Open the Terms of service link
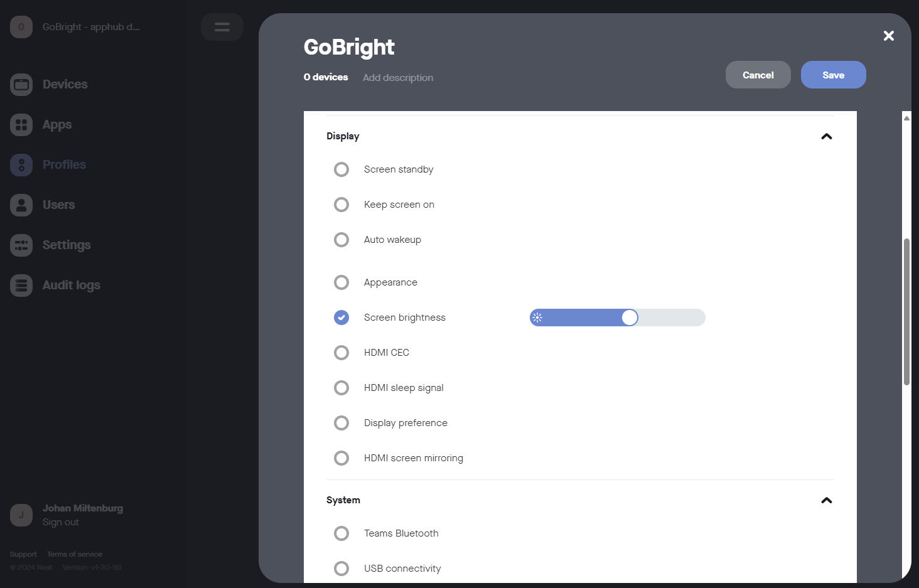Viewport: 919px width, 588px height. [x=75, y=554]
